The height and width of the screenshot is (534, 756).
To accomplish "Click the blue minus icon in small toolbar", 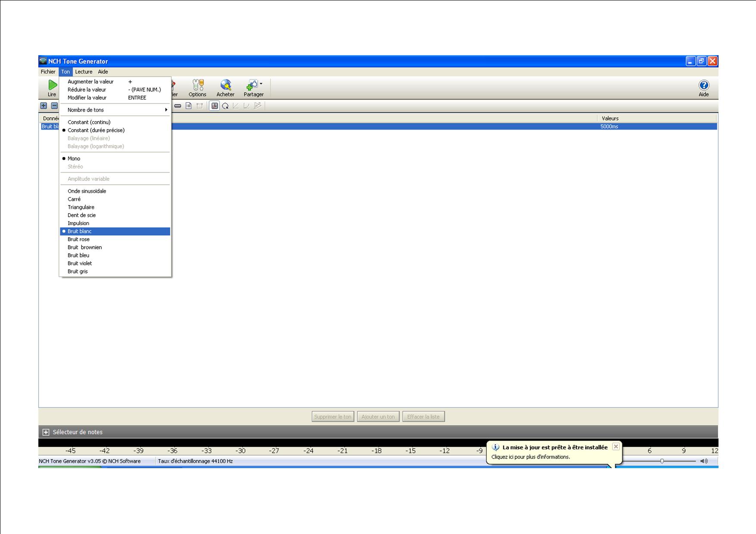I will pyautogui.click(x=54, y=106).
